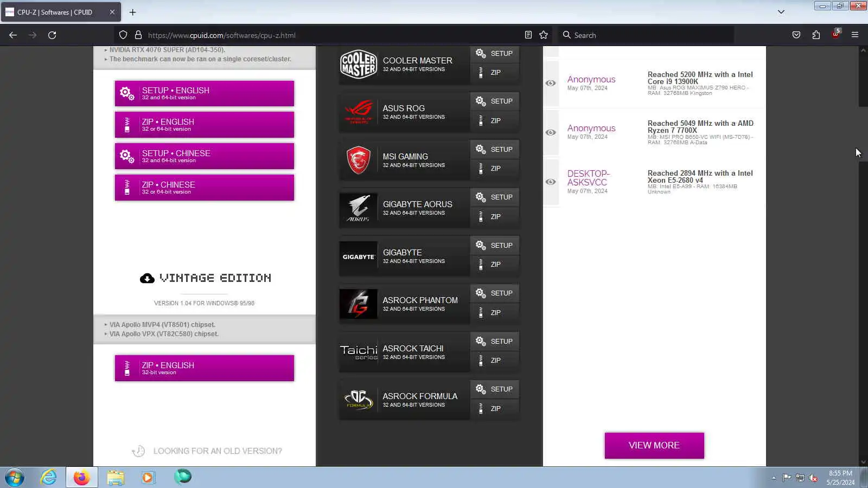Click the ASRock Taichi logo
The width and height of the screenshot is (868, 488).
[359, 352]
